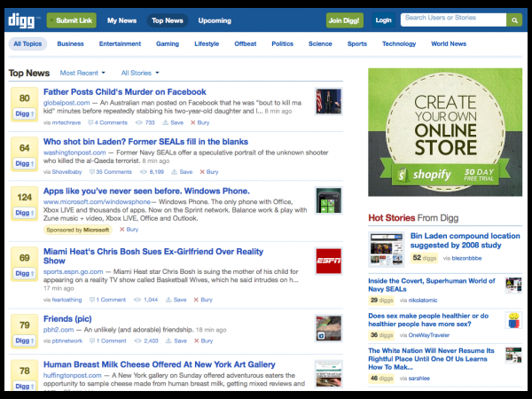The width and height of the screenshot is (532, 399).
Task: Select the Business topic
Action: (70, 43)
